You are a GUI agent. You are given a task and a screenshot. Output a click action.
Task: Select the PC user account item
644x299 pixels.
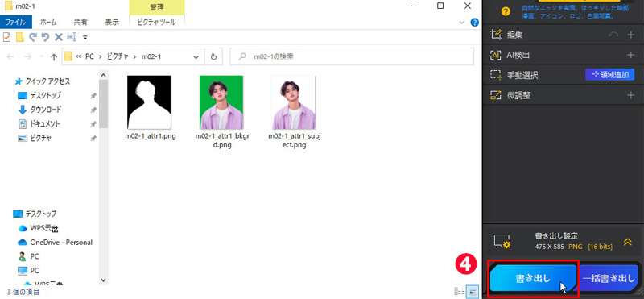(x=34, y=256)
